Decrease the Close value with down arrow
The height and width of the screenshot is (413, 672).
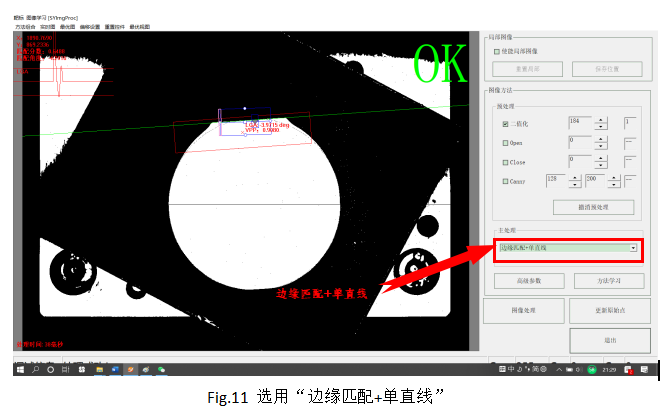600,165
